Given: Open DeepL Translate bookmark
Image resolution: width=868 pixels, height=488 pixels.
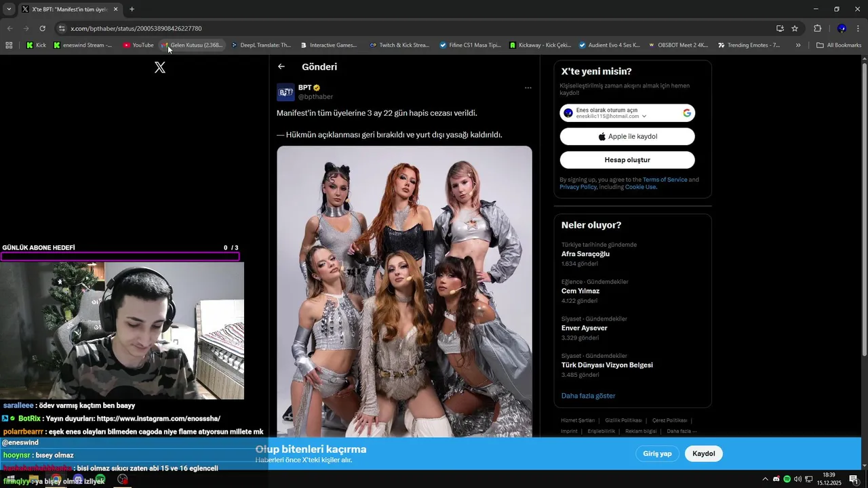Looking at the screenshot, I should click(x=261, y=45).
